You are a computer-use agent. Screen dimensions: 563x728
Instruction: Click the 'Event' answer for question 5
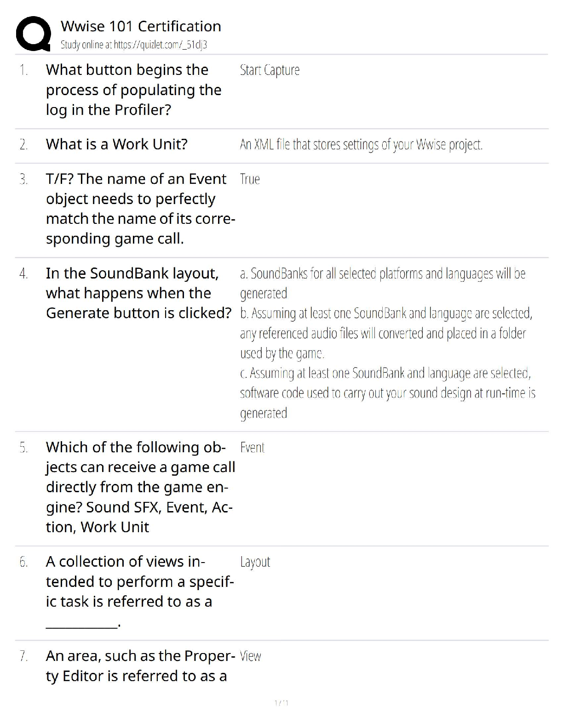252,448
